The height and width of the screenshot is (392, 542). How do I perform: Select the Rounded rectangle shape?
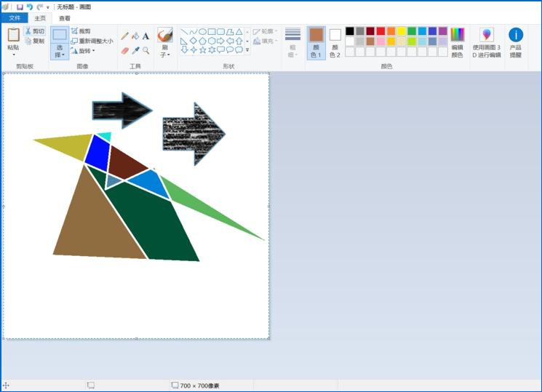(x=220, y=32)
